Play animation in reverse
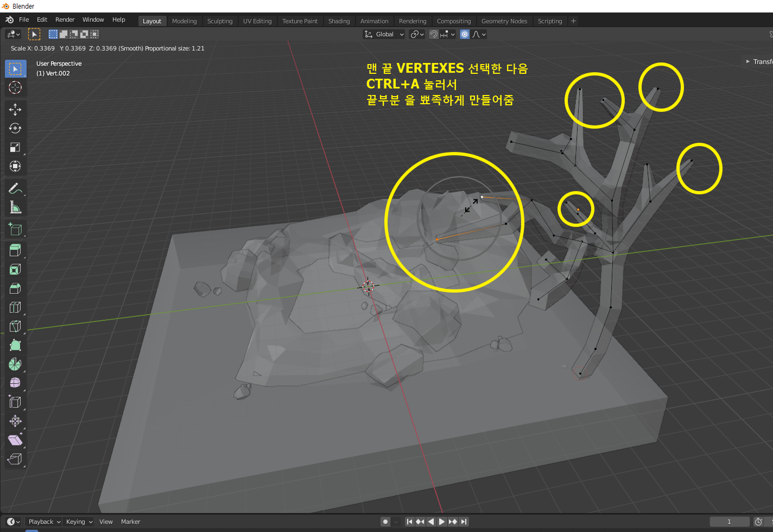The height and width of the screenshot is (532, 773). [x=431, y=522]
